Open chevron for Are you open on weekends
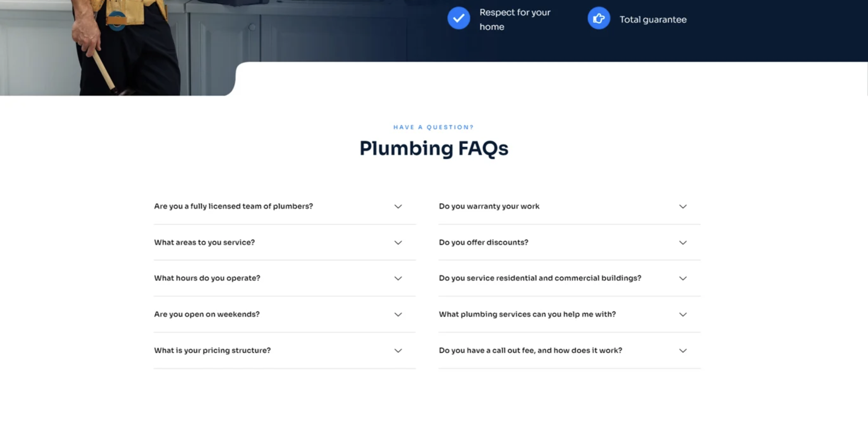The width and height of the screenshot is (868, 442). [x=398, y=314]
